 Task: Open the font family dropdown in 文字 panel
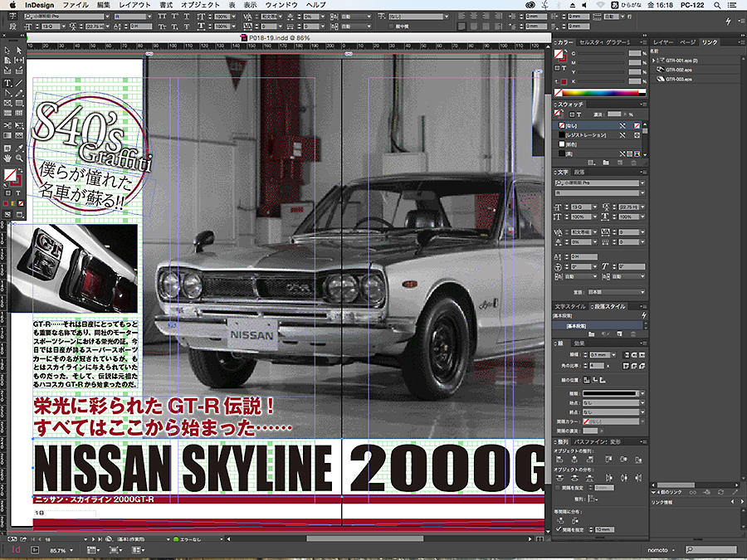coord(642,183)
